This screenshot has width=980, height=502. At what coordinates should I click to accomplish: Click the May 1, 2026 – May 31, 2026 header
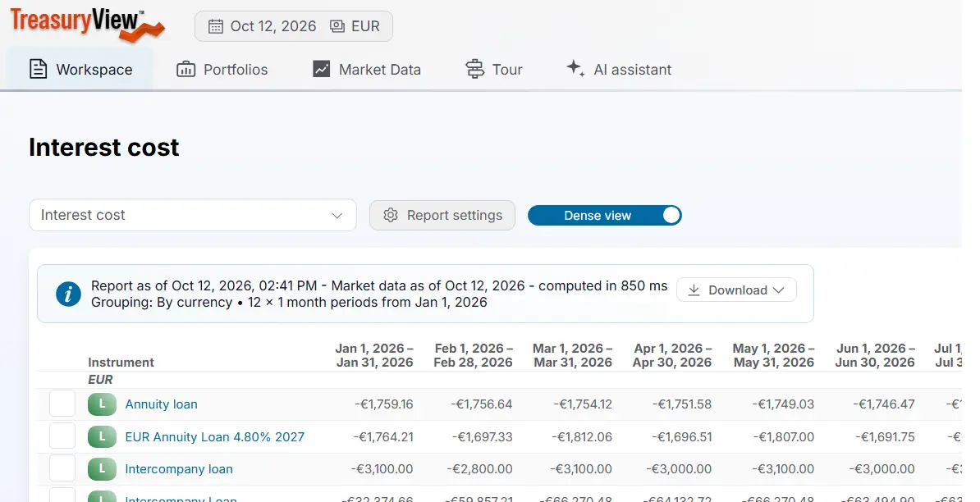(x=774, y=355)
